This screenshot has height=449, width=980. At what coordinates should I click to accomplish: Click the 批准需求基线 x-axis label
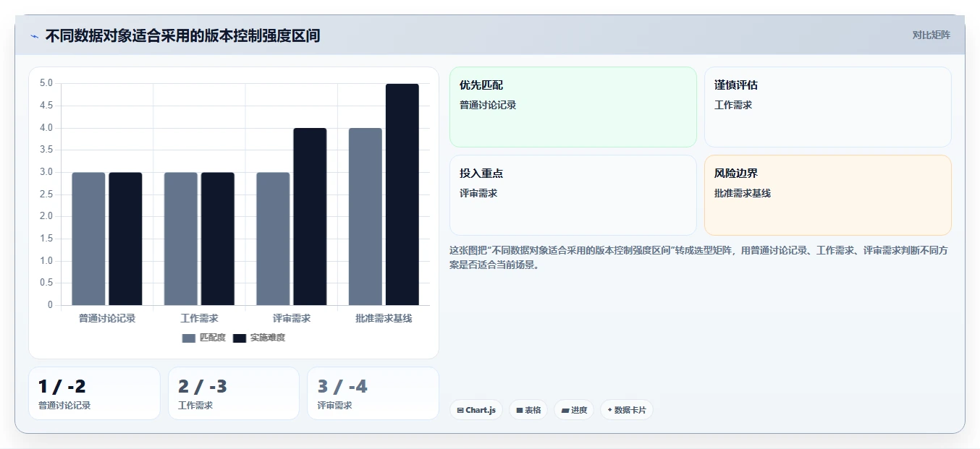(x=384, y=318)
